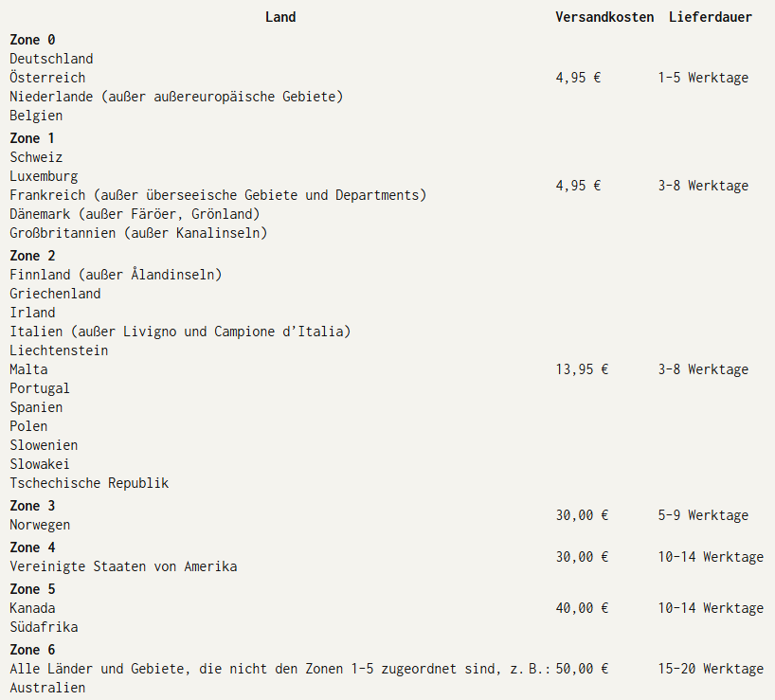This screenshot has height=700, width=775.
Task: Click the "40,00 €" shipping cost
Action: 582,608
